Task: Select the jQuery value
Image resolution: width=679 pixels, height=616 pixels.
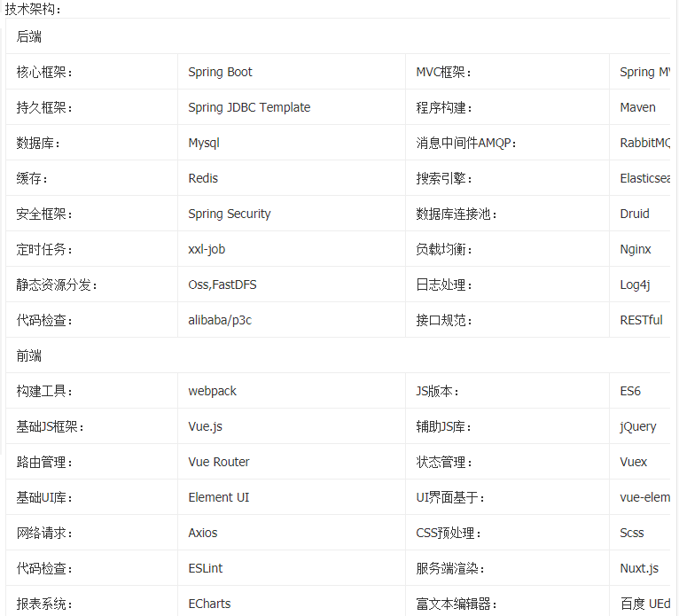Action: click(x=638, y=427)
